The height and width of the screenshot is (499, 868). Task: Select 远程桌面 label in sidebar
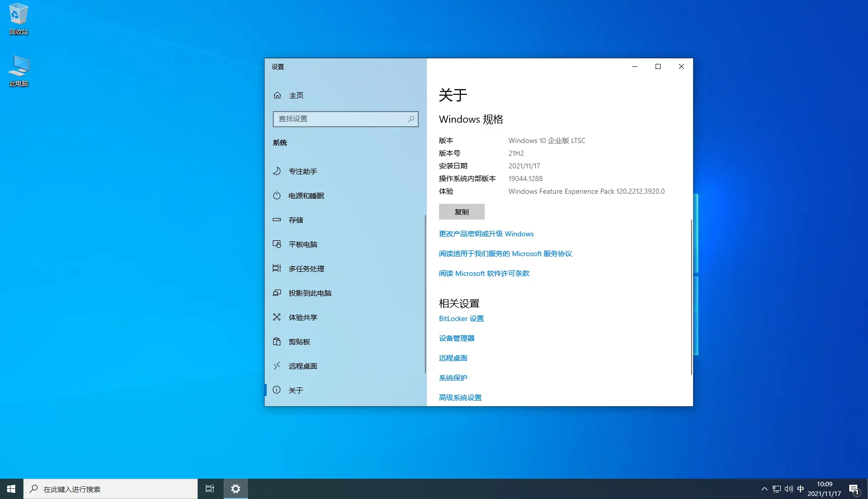pyautogui.click(x=303, y=366)
